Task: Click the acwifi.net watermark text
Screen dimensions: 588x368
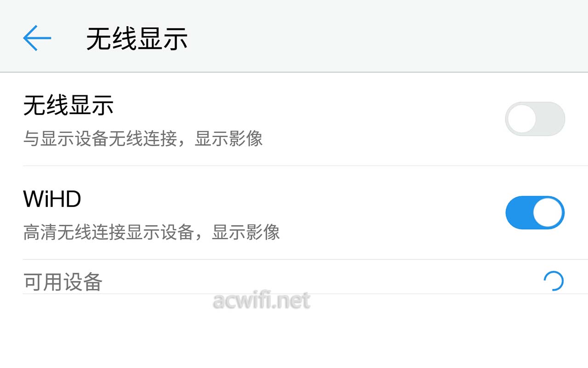Action: click(x=261, y=300)
